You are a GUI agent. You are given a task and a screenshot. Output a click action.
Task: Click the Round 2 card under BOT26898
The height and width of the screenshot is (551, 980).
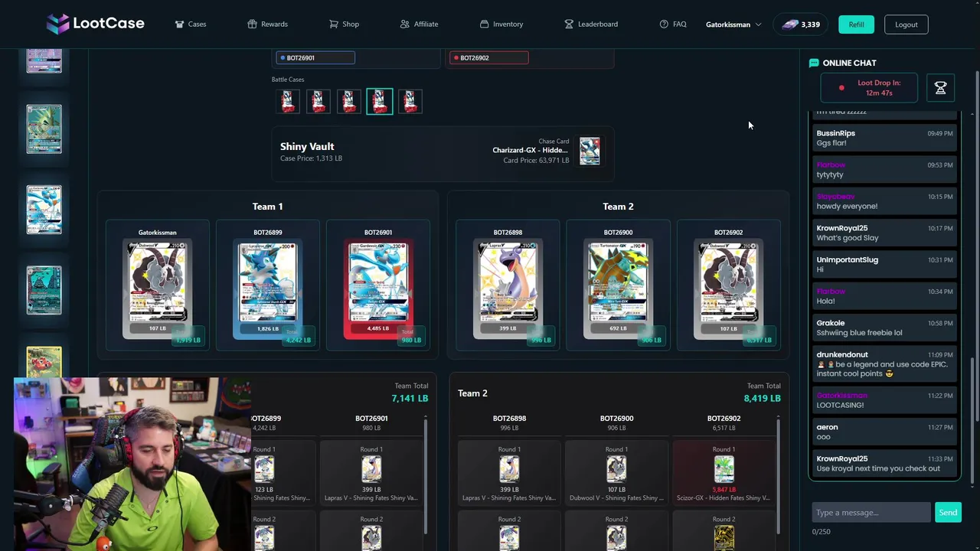pos(509,538)
